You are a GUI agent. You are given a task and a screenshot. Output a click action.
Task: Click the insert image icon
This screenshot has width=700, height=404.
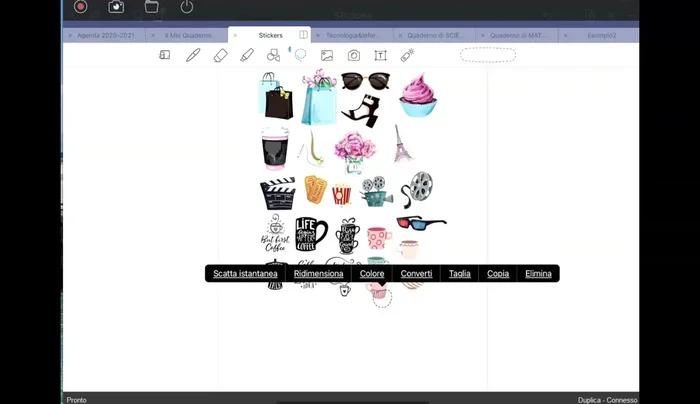(327, 55)
